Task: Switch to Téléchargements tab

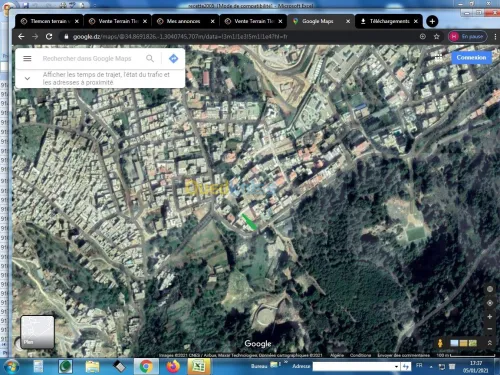Action: tap(389, 21)
